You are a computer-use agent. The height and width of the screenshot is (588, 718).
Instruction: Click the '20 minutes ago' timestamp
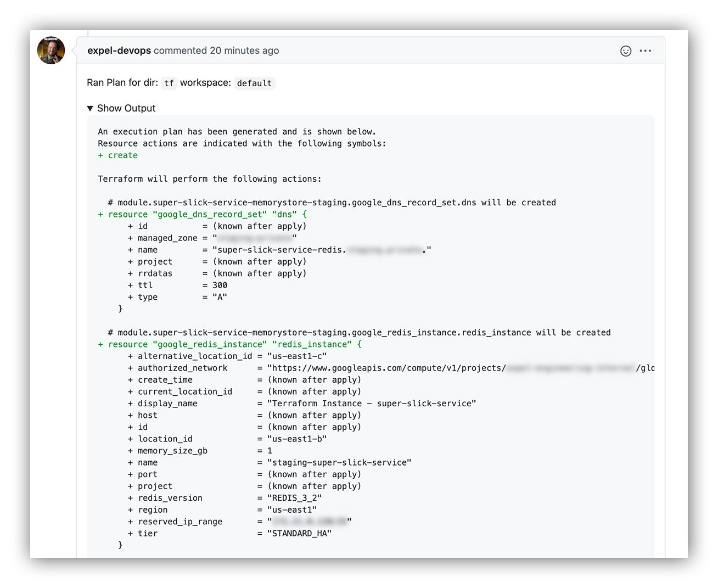click(x=244, y=51)
